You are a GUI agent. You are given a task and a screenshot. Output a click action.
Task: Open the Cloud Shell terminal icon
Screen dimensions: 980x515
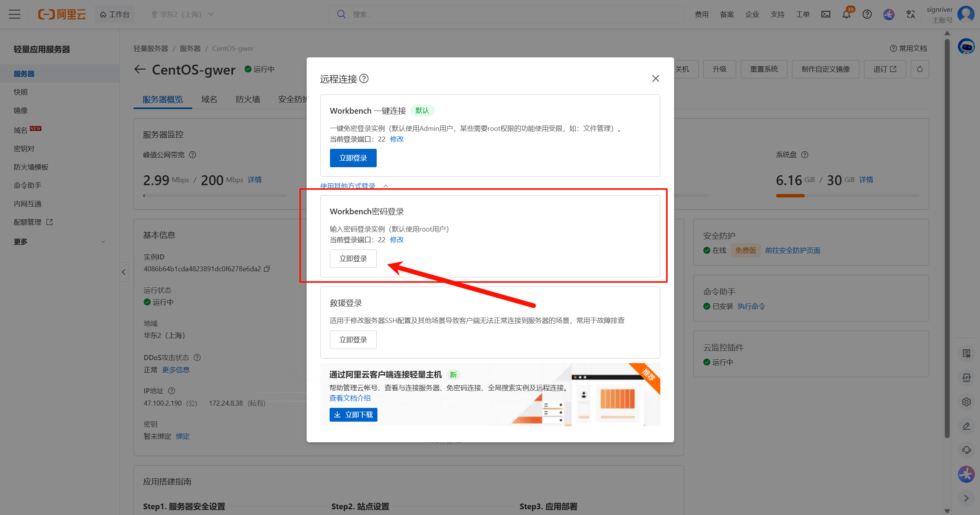[826, 14]
